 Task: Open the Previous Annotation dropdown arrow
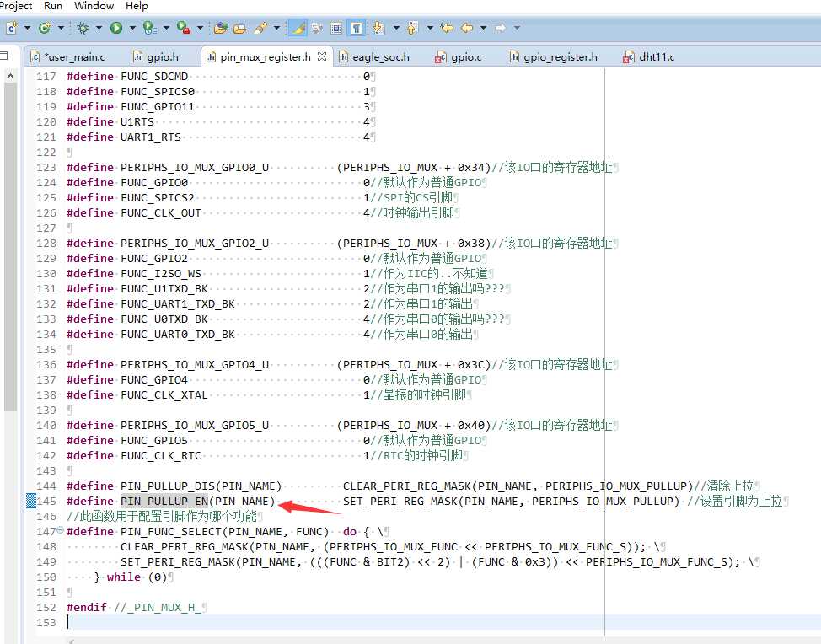pyautogui.click(x=430, y=28)
